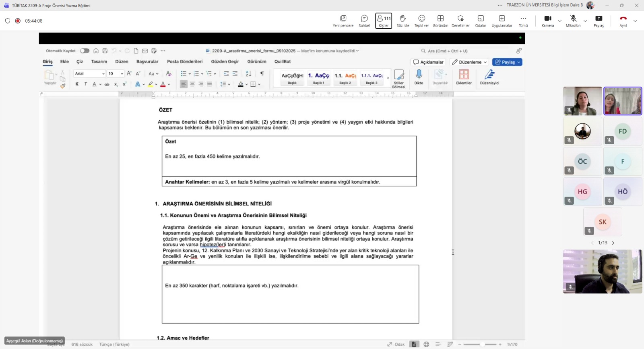Open Tepki ver reactions
Screen dimensions: 644x349
(x=421, y=21)
